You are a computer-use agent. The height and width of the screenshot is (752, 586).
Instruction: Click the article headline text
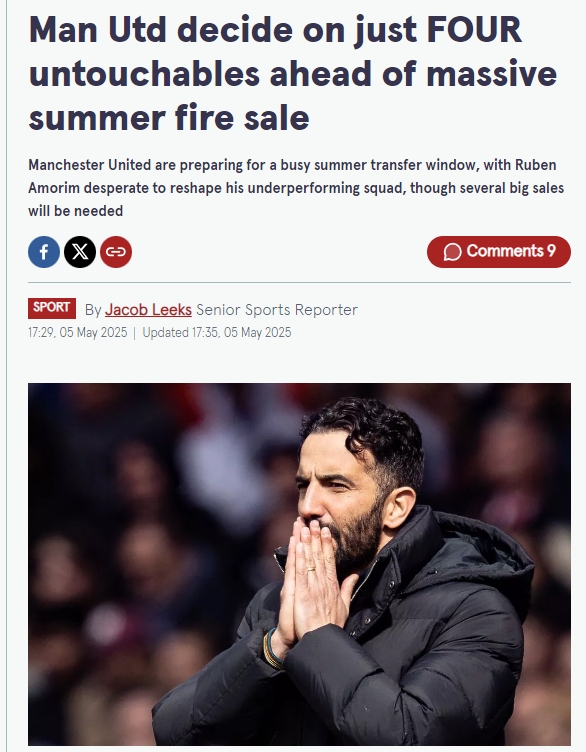(x=293, y=73)
